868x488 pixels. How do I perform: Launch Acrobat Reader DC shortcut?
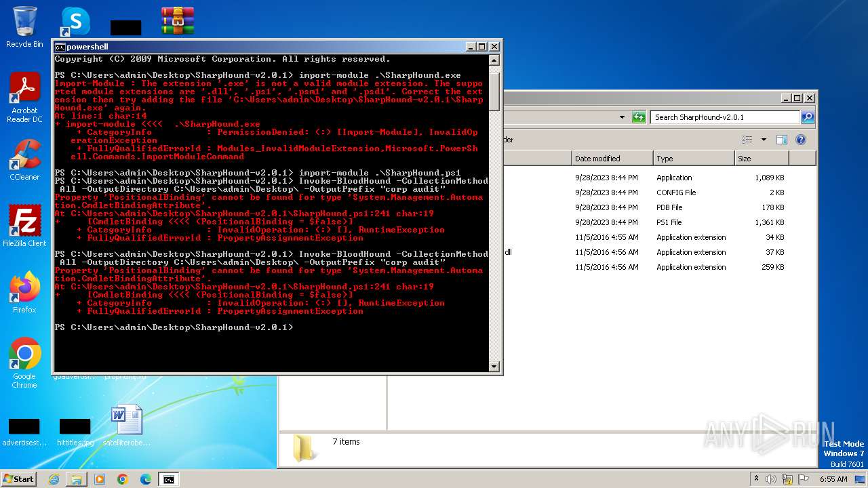click(x=24, y=97)
